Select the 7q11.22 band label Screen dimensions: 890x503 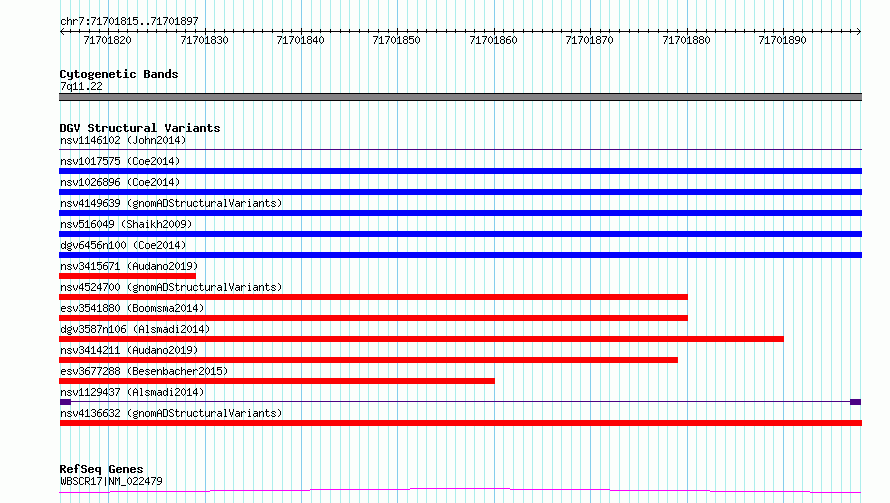click(x=81, y=86)
